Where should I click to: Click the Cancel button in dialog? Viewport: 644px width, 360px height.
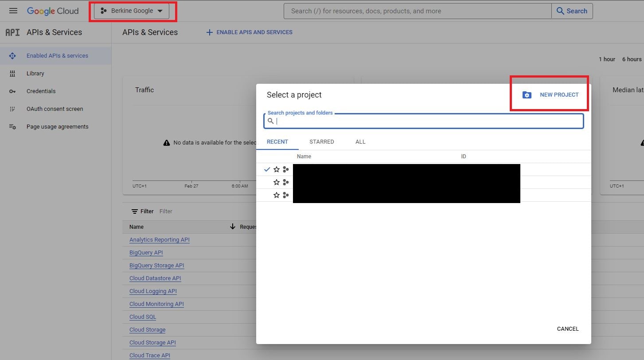[568, 329]
